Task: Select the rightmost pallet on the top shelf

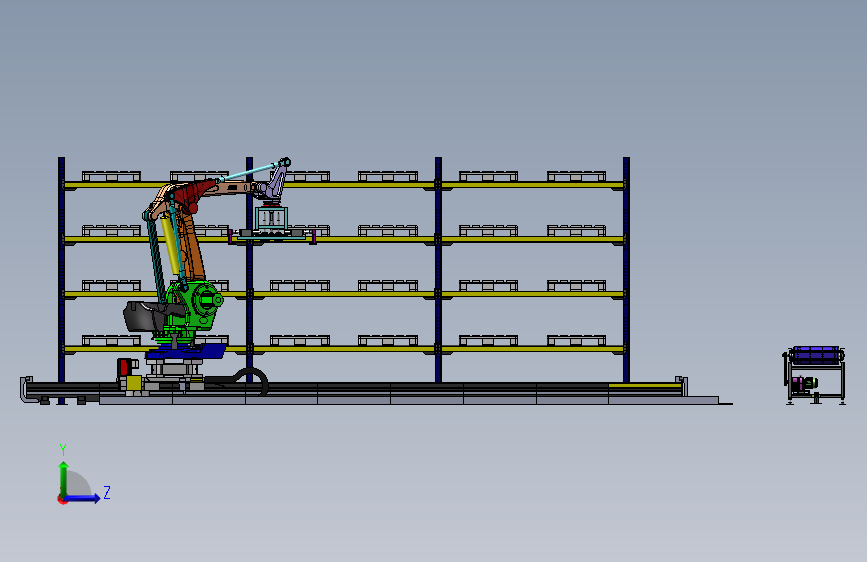Action: point(577,176)
